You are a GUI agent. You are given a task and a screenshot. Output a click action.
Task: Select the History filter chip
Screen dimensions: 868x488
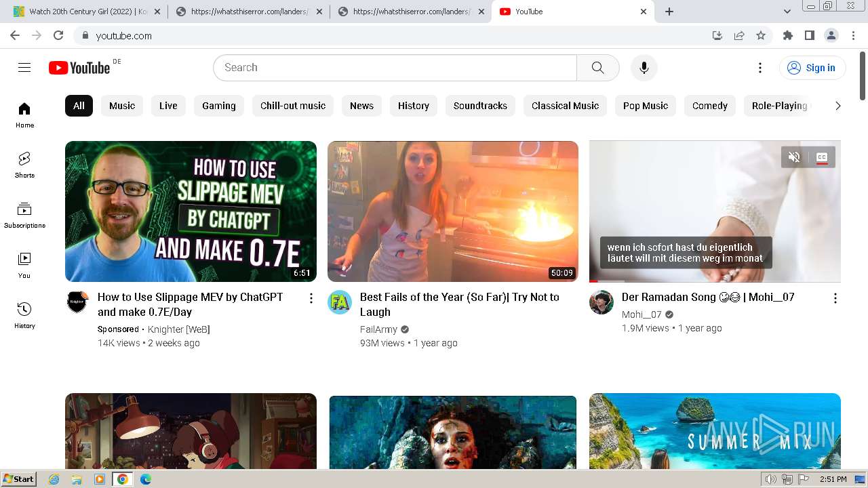414,106
